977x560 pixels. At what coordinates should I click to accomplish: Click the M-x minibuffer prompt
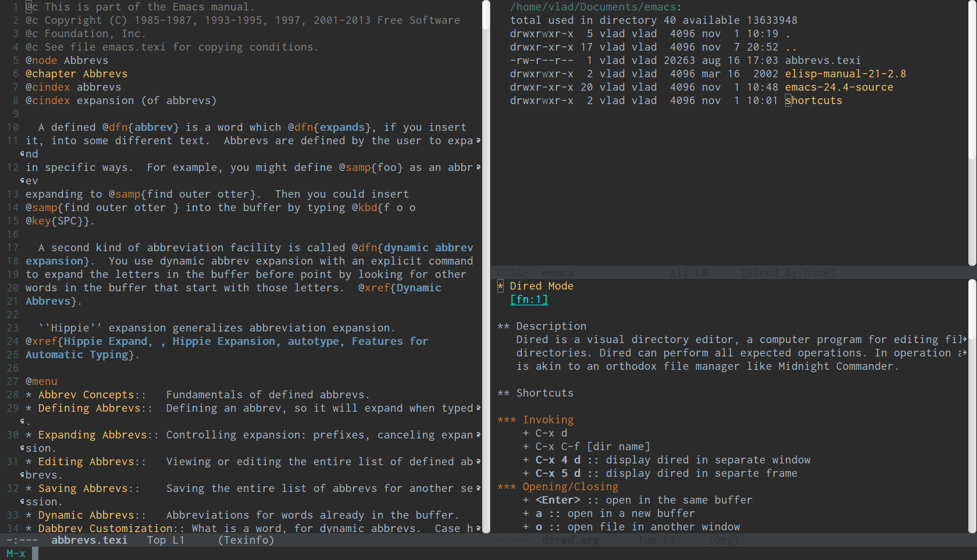click(x=16, y=554)
